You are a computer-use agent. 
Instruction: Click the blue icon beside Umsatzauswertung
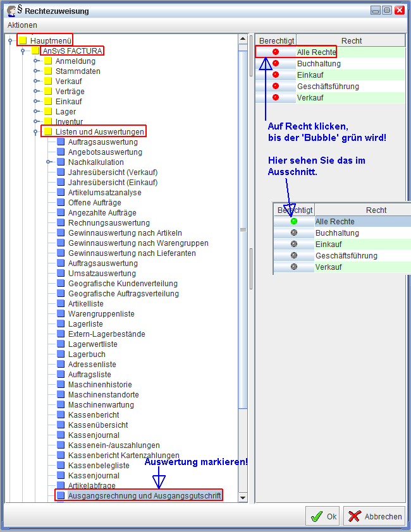coord(61,274)
